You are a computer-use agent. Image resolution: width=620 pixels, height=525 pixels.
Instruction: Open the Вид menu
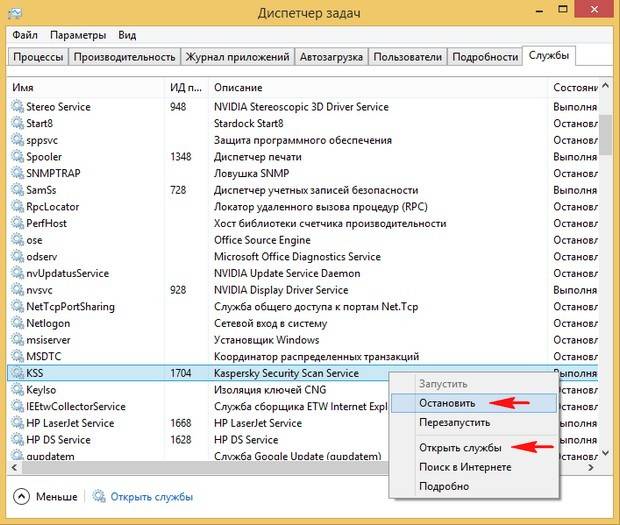(x=127, y=35)
